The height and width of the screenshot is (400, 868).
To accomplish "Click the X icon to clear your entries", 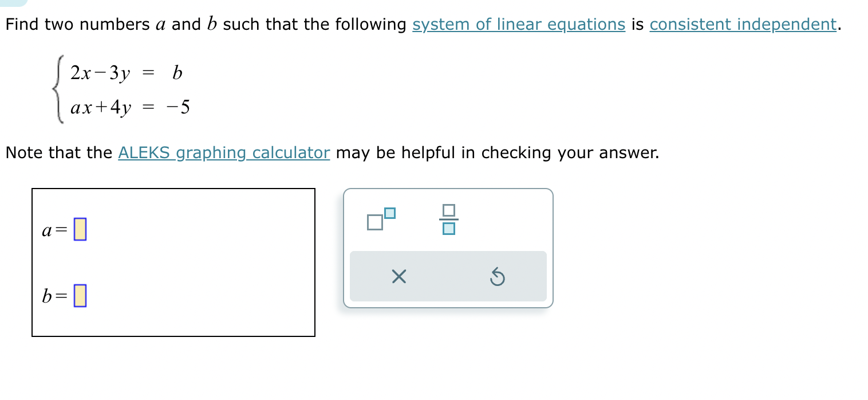I will [x=399, y=277].
